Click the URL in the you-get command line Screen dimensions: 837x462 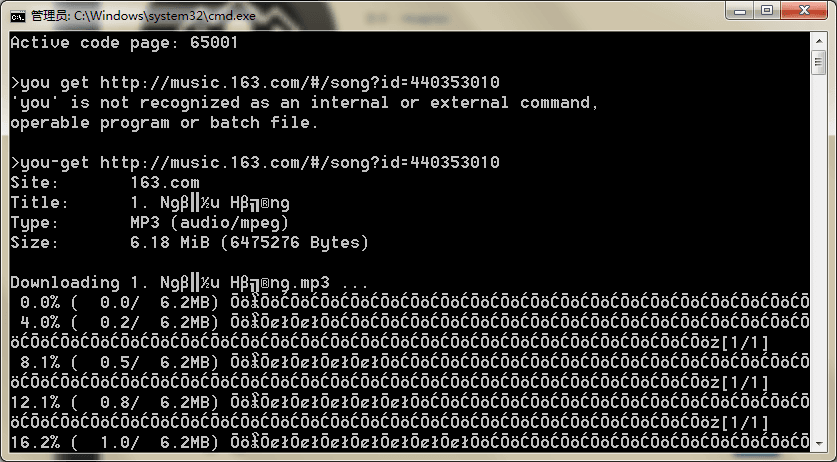pyautogui.click(x=299, y=162)
